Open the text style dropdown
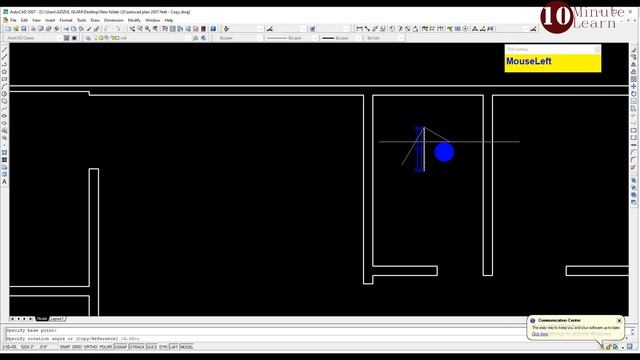The width and height of the screenshot is (640, 360). [247, 29]
